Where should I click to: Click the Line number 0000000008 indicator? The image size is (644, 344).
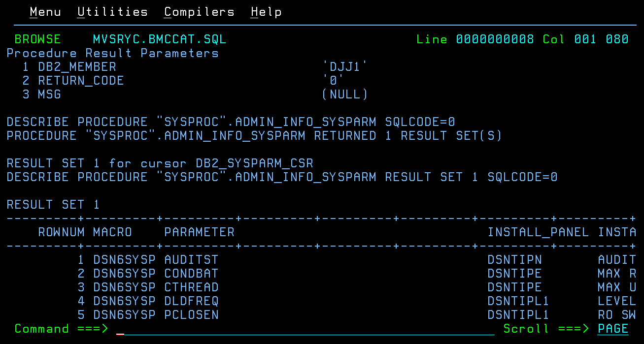tap(495, 39)
